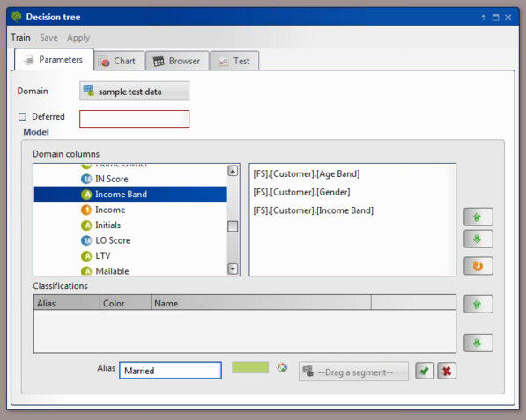Move domain column up with green arrow
Screen dimensions: 526x420
[x=478, y=217]
